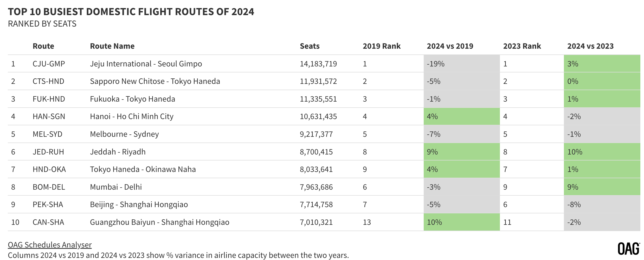Select Sapporo New Chitose - Tokyo Haneda row

[x=324, y=81]
